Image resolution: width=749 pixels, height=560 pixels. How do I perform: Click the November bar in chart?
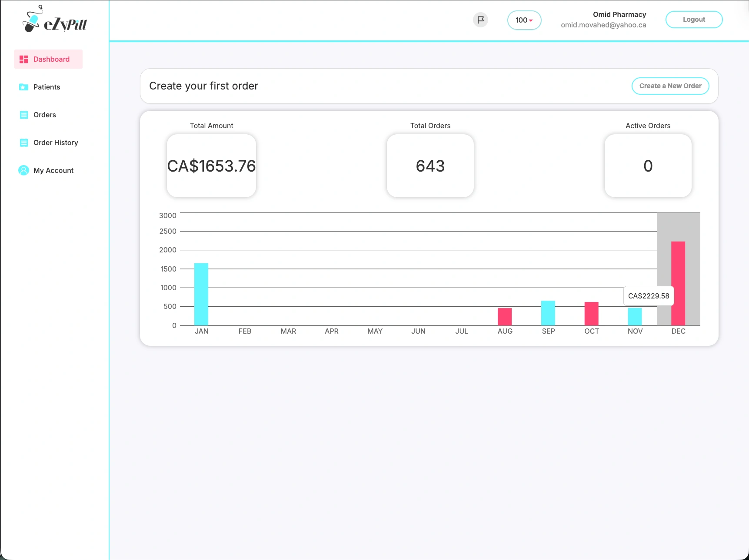coord(635,317)
